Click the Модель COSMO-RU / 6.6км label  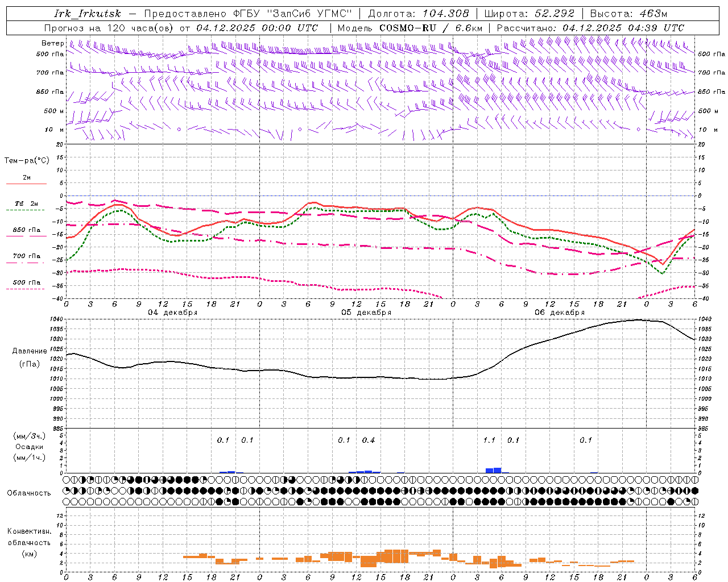coord(410,28)
